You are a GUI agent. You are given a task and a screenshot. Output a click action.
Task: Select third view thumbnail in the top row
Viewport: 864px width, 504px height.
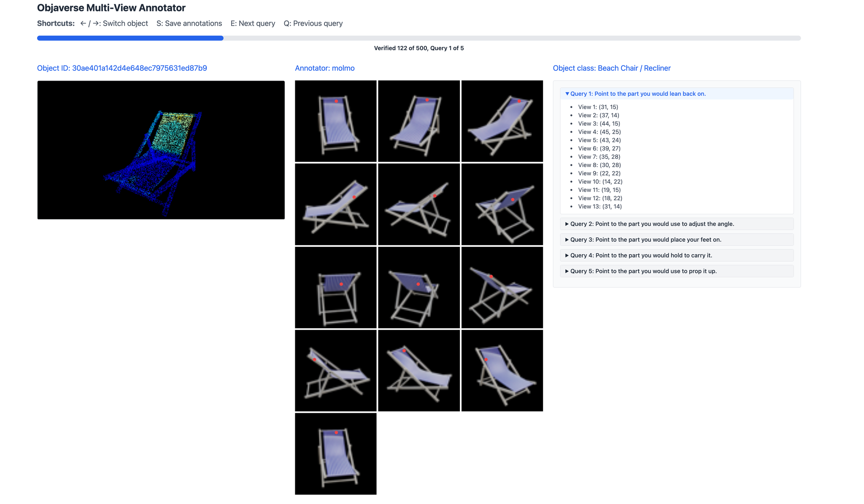pyautogui.click(x=502, y=121)
